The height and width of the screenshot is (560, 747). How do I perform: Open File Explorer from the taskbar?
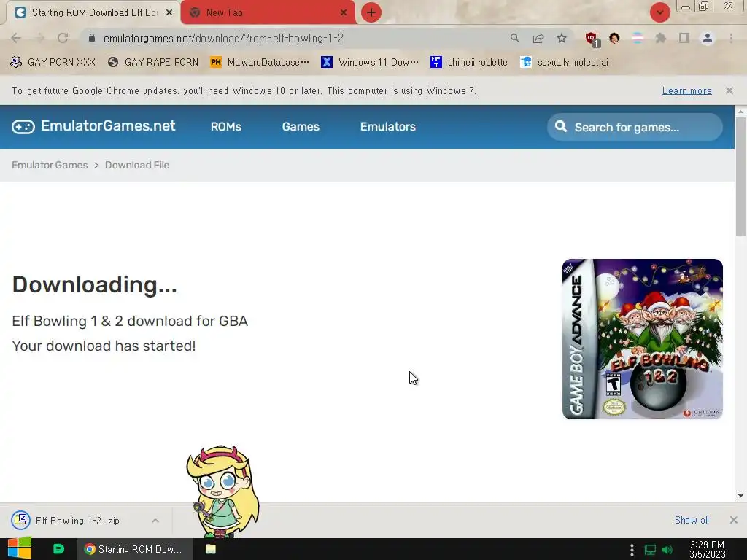pos(211,549)
